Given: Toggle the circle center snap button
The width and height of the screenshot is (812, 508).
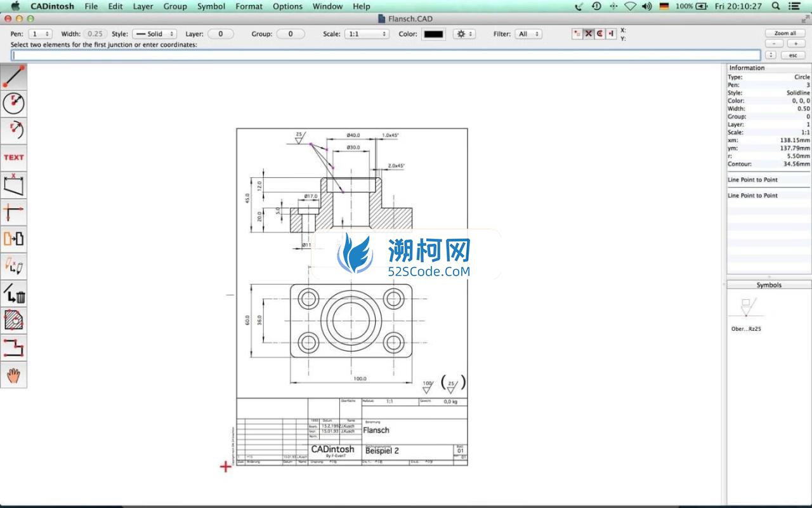Looking at the screenshot, I should 600,34.
